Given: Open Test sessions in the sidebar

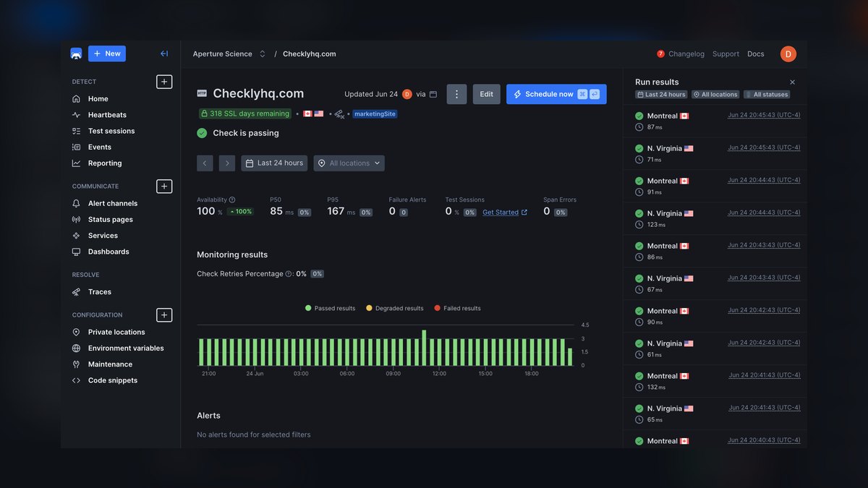Looking at the screenshot, I should (x=111, y=131).
